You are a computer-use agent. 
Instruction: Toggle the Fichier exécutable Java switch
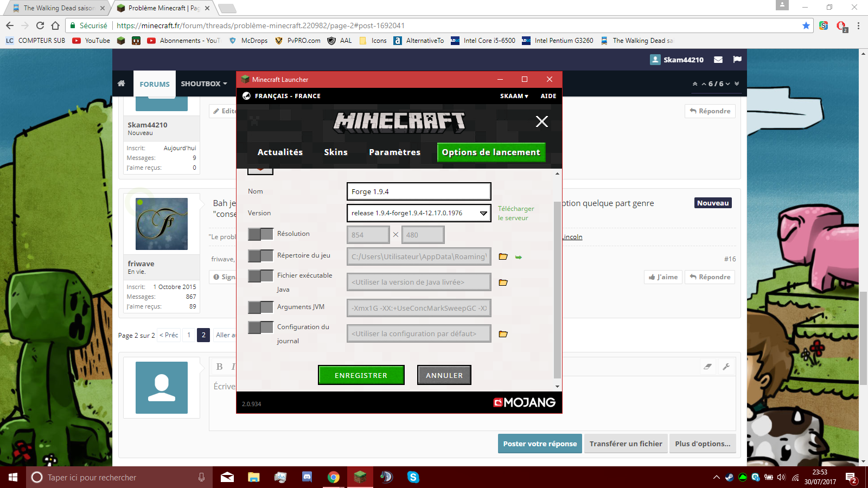click(260, 276)
